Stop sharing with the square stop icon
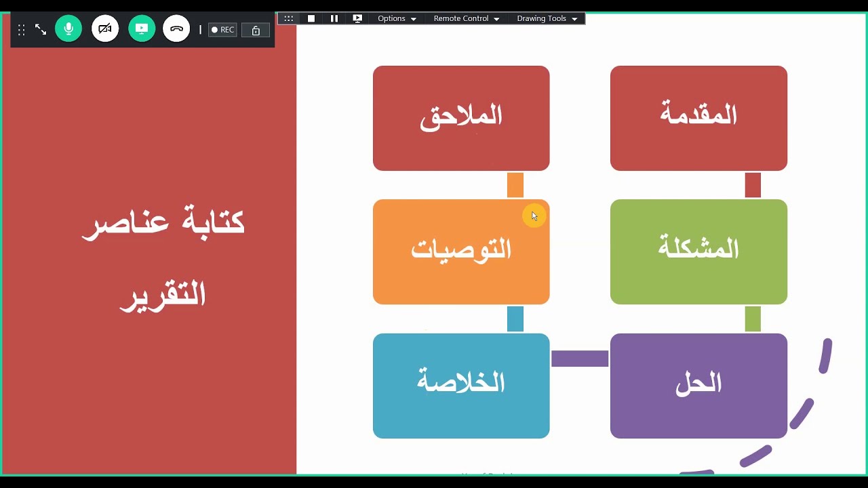This screenshot has width=868, height=488. point(311,18)
